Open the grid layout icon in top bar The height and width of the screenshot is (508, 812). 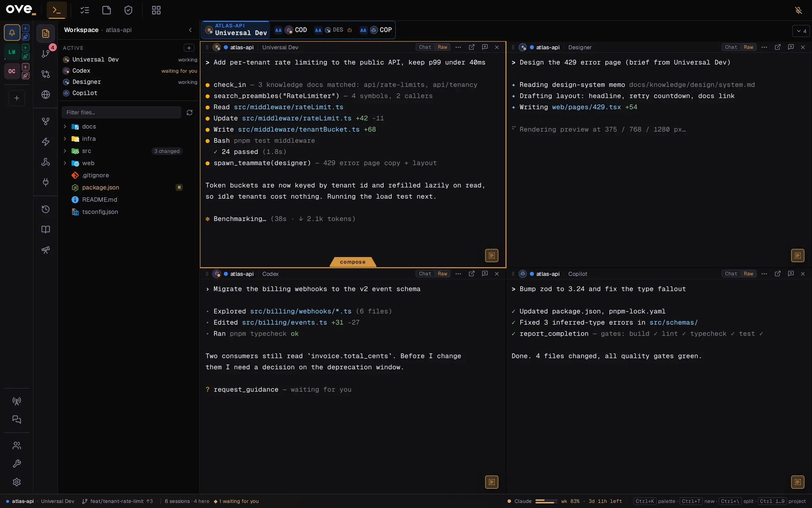(156, 10)
